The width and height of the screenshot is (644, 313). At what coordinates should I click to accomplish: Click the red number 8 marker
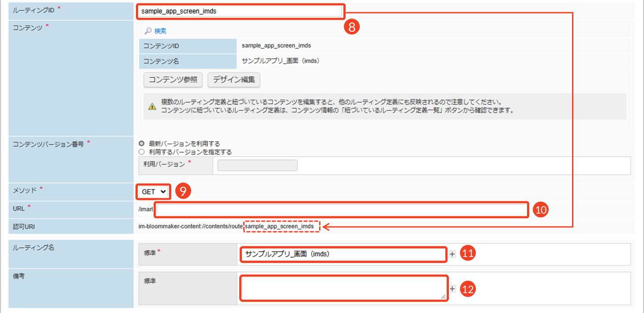(x=352, y=26)
